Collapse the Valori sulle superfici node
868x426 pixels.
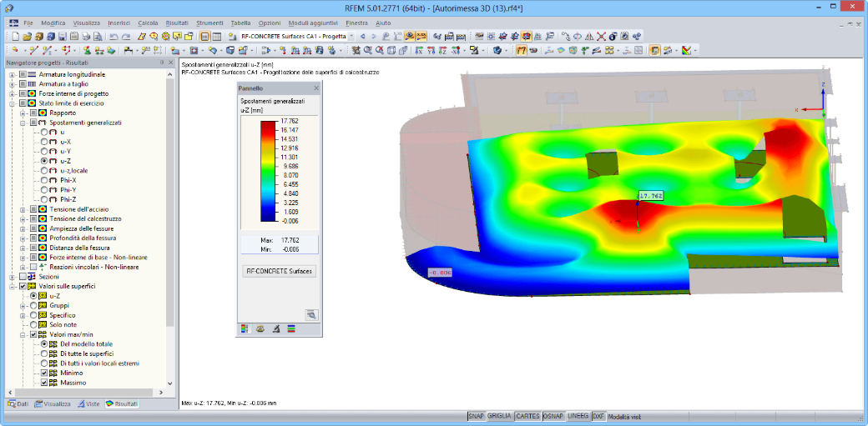13,286
